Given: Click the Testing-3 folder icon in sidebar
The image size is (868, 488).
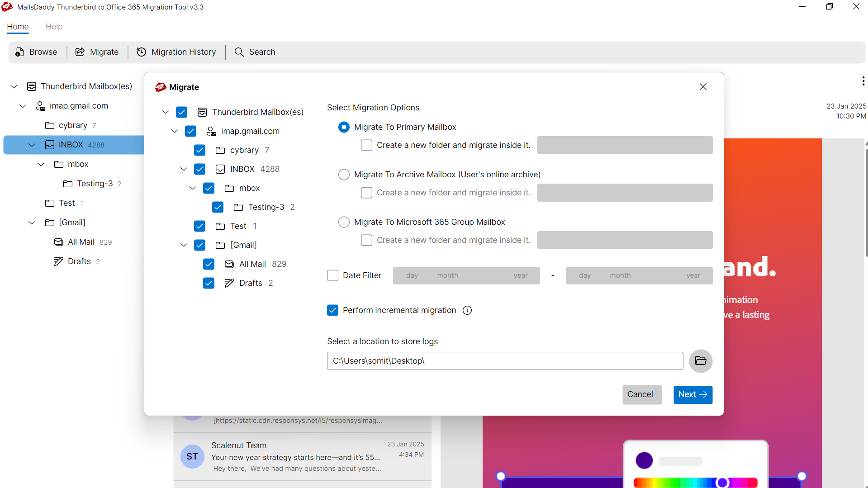Looking at the screenshot, I should pos(68,184).
